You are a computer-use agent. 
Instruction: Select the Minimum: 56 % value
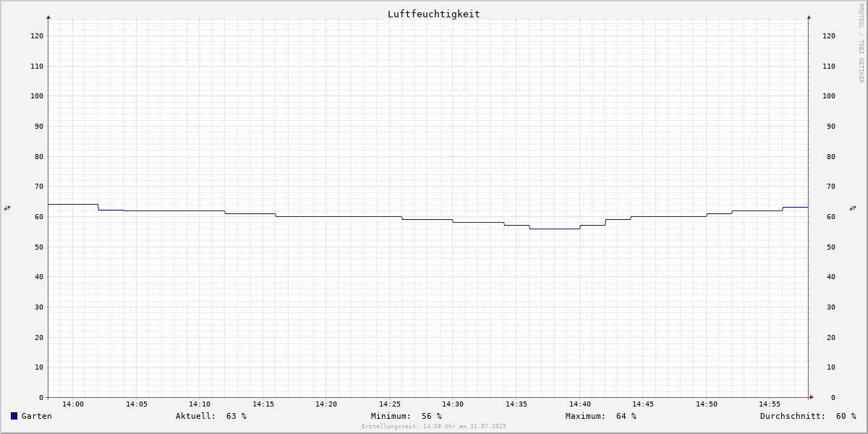click(407, 416)
